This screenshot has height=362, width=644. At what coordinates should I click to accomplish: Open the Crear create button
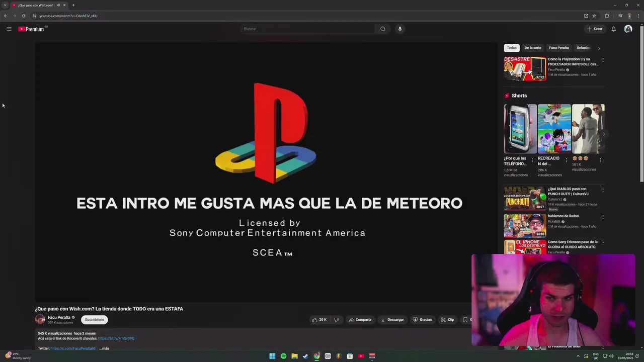[x=595, y=29]
